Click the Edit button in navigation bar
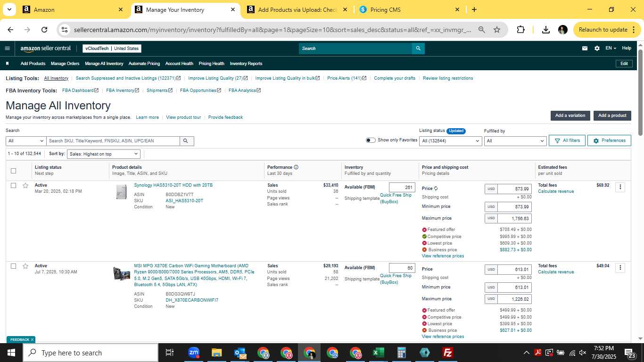Image resolution: width=644 pixels, height=362 pixels. (x=624, y=64)
